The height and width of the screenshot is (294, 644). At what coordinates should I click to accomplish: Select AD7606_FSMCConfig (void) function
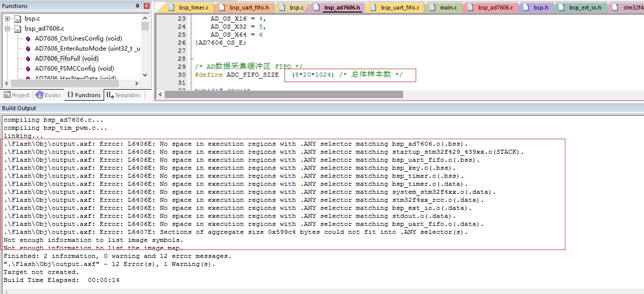coord(75,69)
